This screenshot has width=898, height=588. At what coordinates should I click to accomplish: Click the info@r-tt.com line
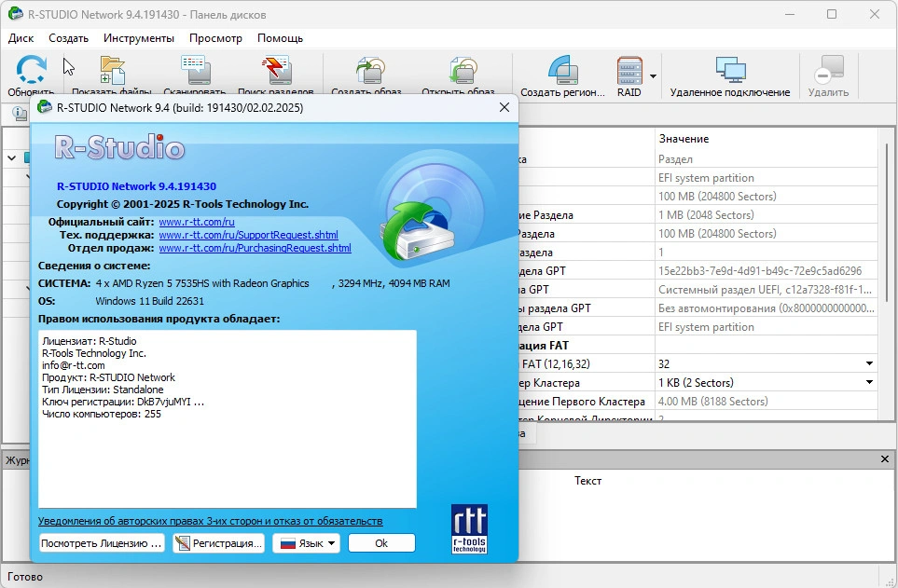point(74,365)
